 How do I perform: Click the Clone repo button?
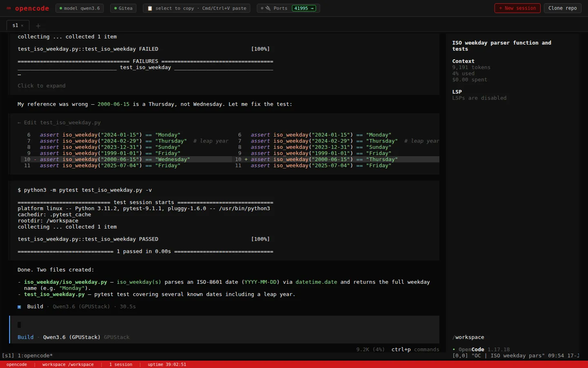coord(562,8)
